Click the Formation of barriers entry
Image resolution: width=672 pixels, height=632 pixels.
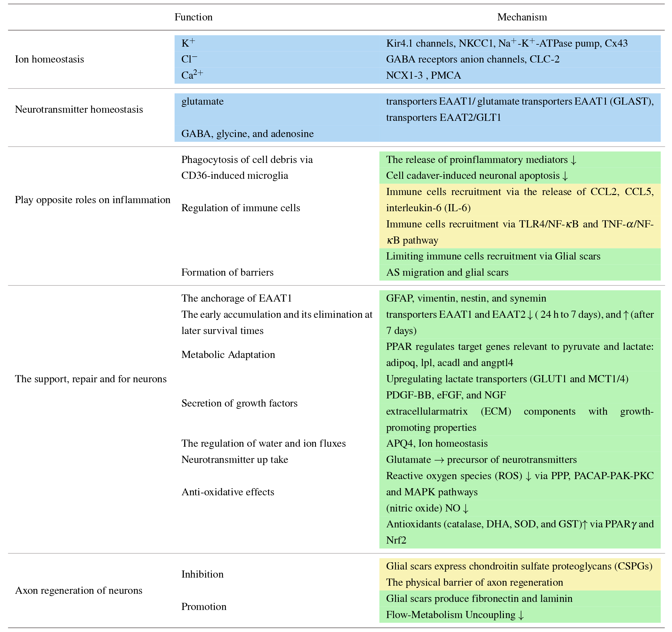[227, 272]
